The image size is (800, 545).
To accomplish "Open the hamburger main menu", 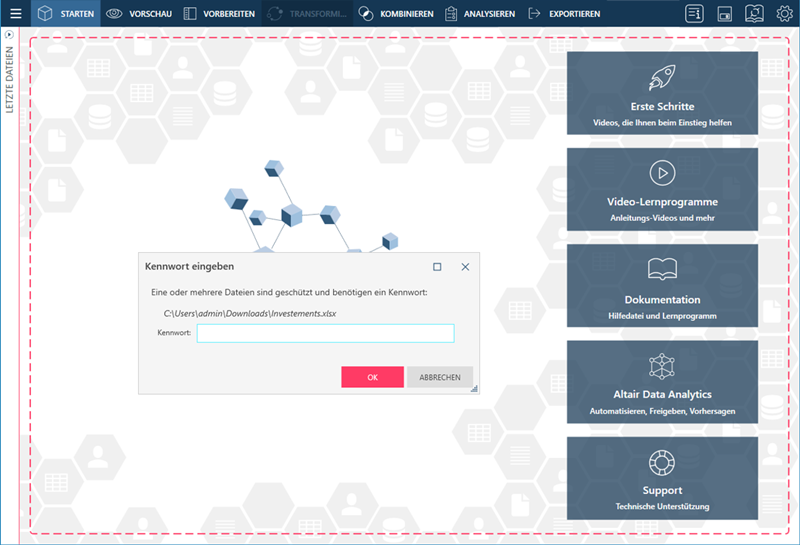I will coord(16,13).
